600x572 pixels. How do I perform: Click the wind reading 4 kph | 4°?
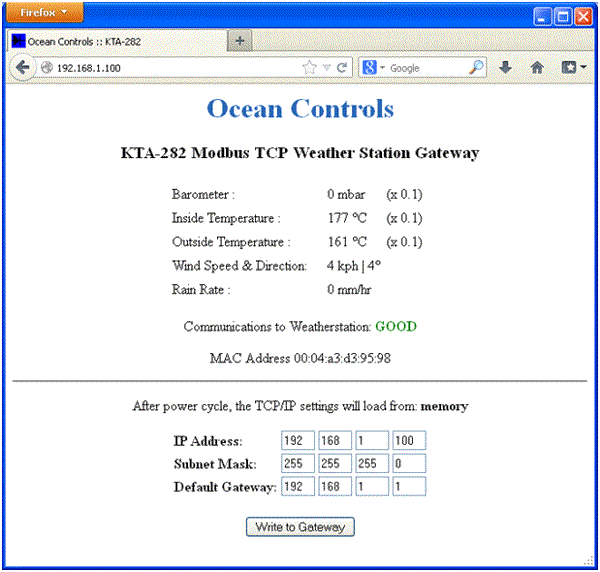click(354, 266)
